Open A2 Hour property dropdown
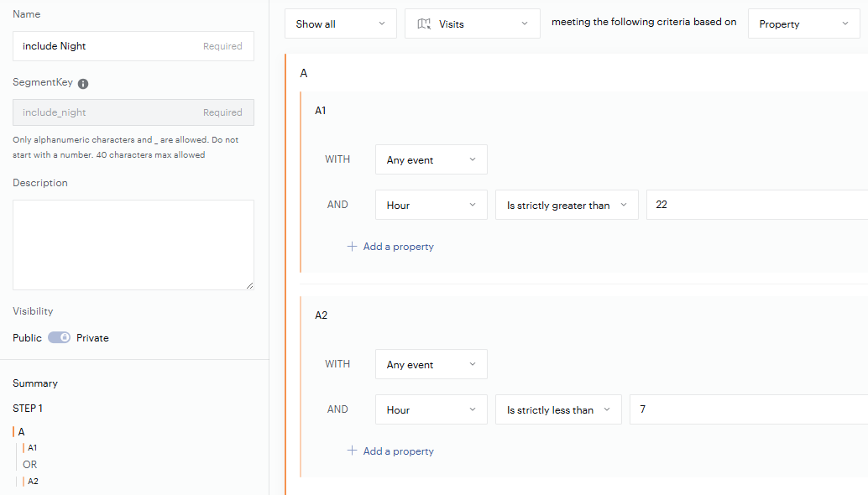868x495 pixels. [431, 409]
